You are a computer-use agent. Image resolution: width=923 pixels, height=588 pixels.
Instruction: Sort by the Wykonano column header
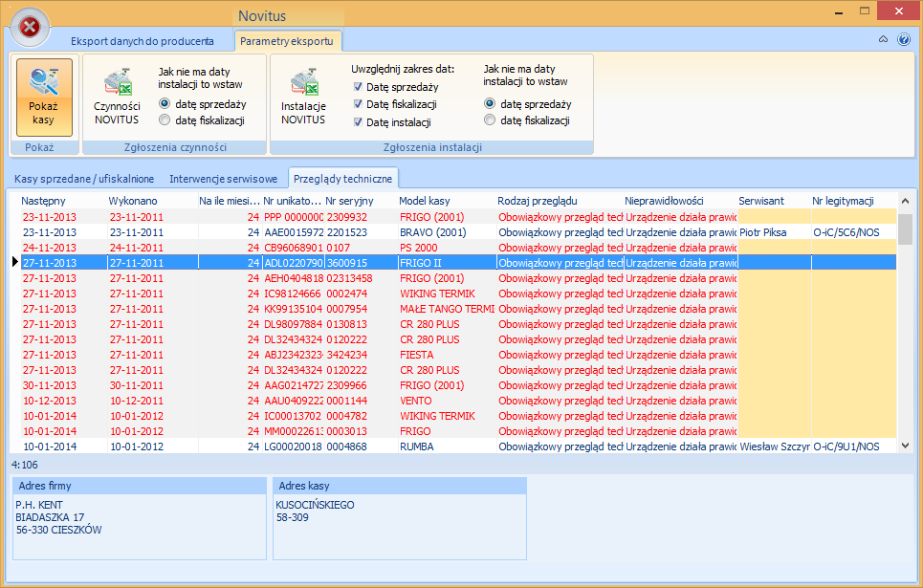pyautogui.click(x=152, y=201)
